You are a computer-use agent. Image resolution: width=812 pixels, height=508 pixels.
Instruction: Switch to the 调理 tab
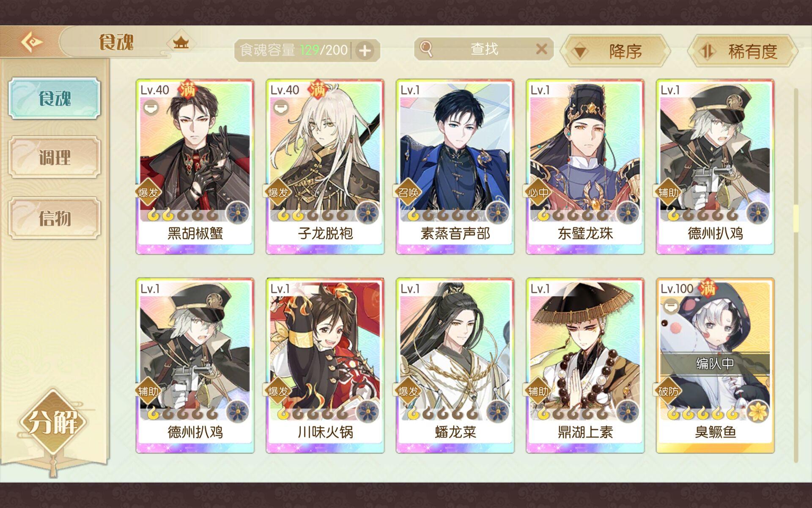[55, 157]
